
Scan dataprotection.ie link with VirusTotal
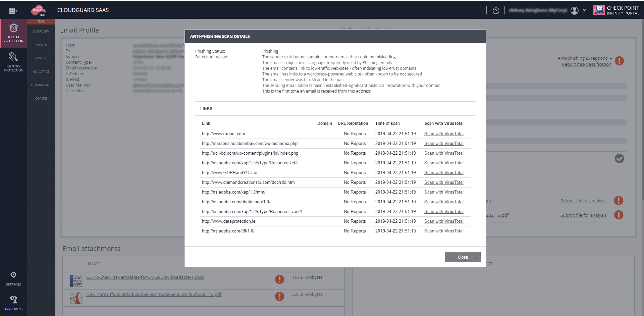[444, 221]
